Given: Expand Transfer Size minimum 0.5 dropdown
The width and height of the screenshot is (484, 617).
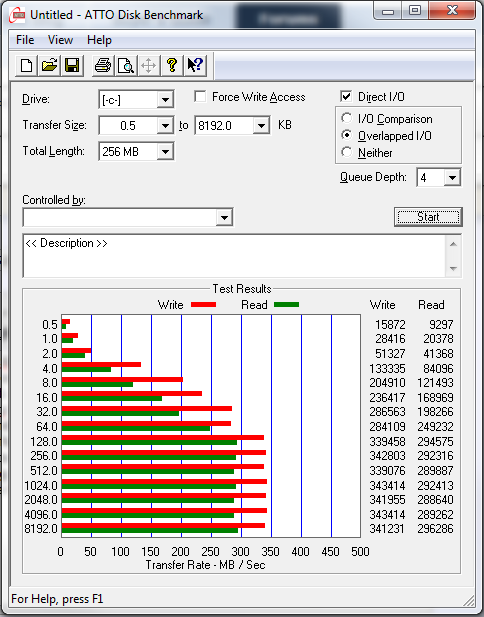Looking at the screenshot, I should [x=165, y=126].
